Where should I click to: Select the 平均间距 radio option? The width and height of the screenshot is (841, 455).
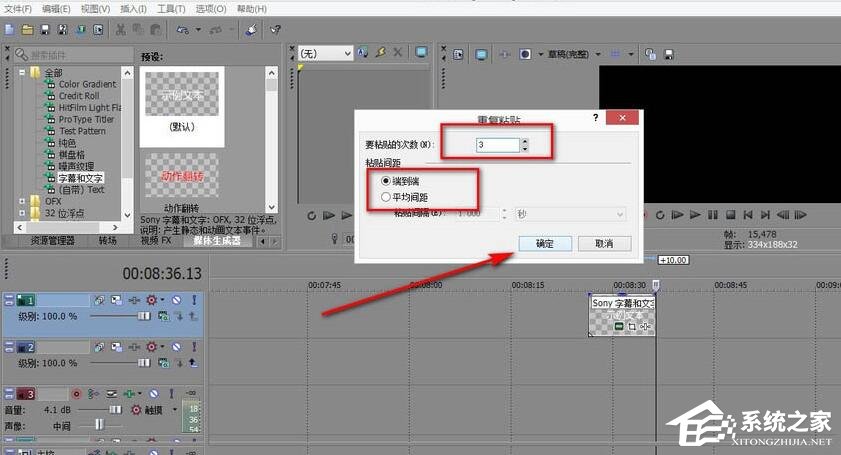pos(385,197)
